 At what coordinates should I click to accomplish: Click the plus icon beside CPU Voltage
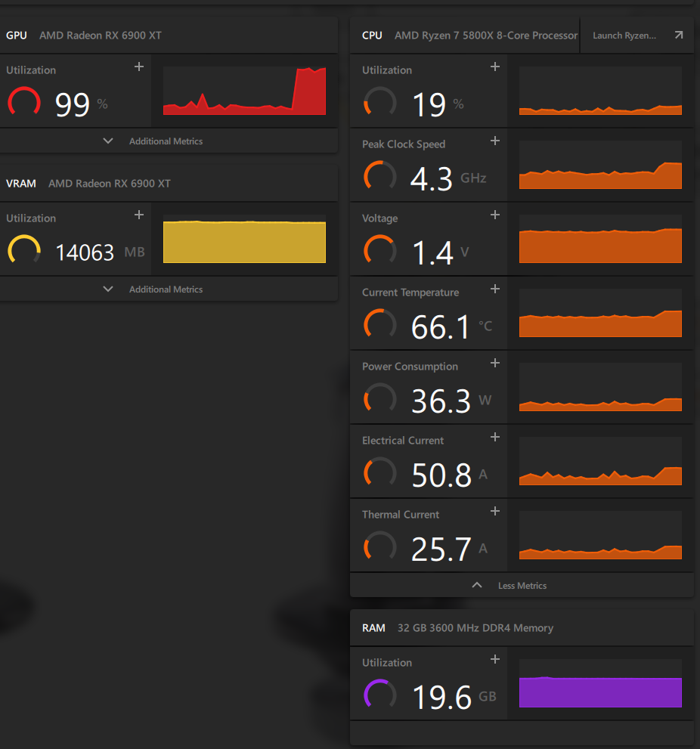pyautogui.click(x=495, y=215)
